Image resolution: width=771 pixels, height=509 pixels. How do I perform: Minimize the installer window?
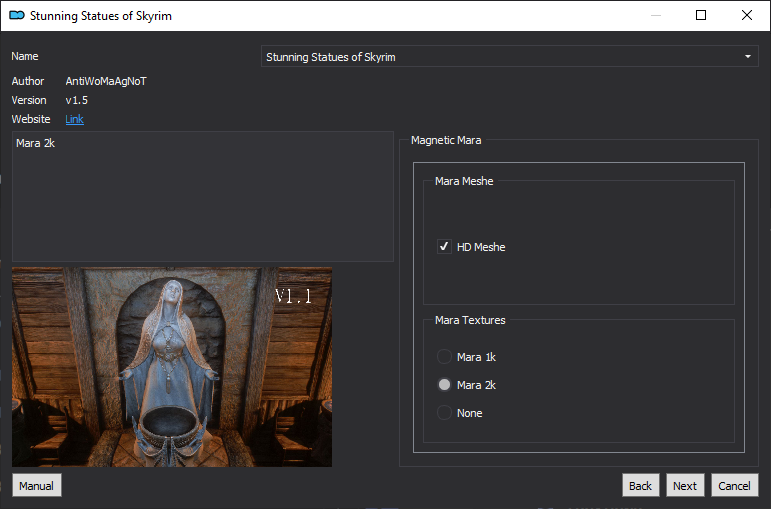[655, 15]
